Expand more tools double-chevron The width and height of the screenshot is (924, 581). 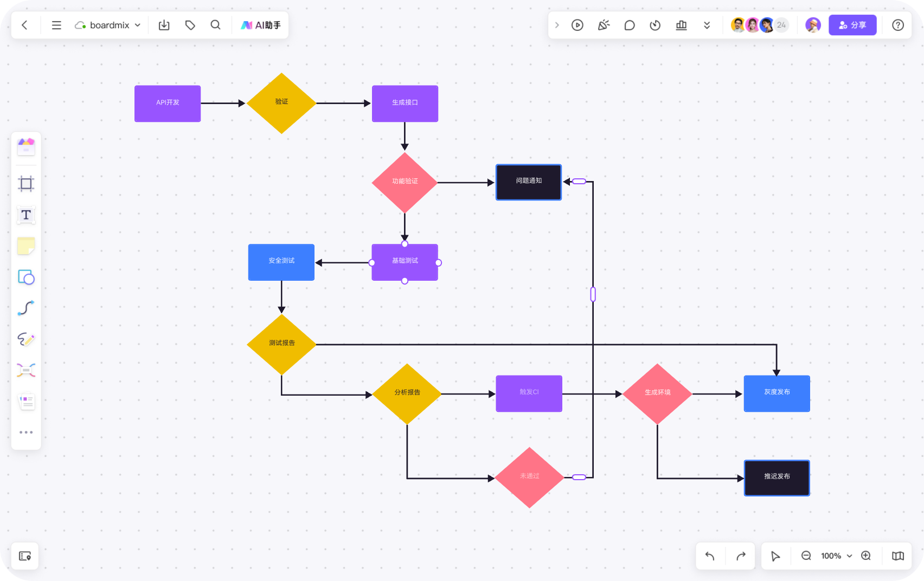(707, 25)
